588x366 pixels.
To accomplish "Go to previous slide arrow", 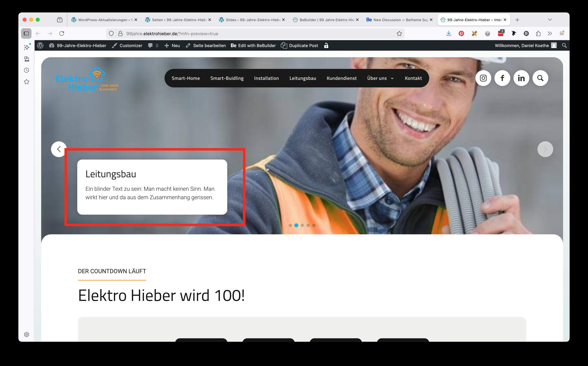I will coord(59,149).
